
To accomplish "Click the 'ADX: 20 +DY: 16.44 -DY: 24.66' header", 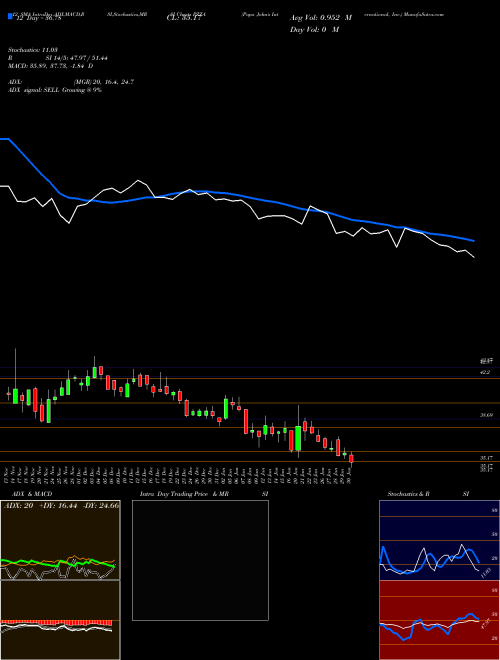I will (61, 506).
